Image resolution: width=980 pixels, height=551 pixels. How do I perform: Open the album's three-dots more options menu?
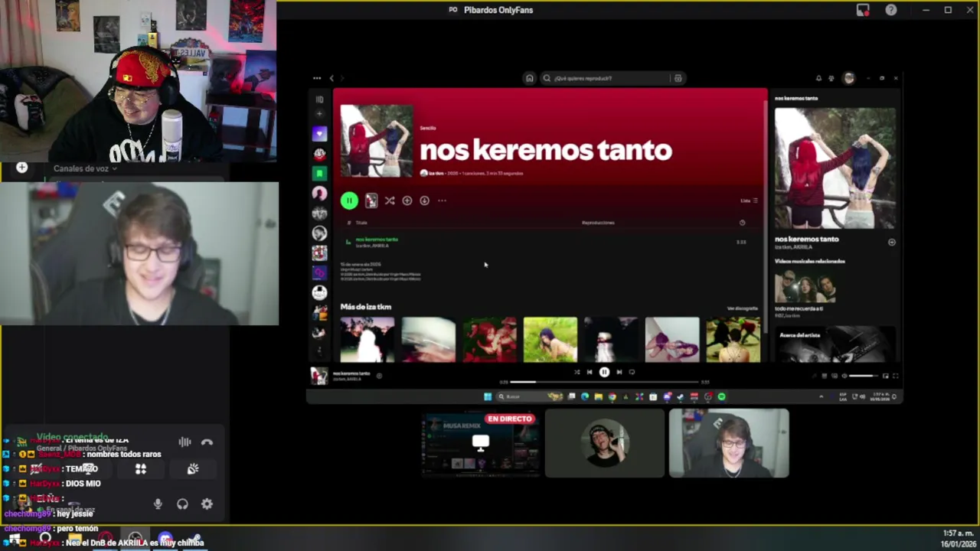pyautogui.click(x=442, y=201)
